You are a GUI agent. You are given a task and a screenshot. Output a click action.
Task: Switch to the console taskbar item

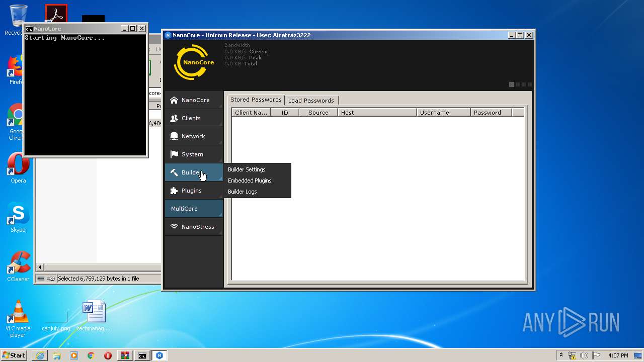coord(142,355)
